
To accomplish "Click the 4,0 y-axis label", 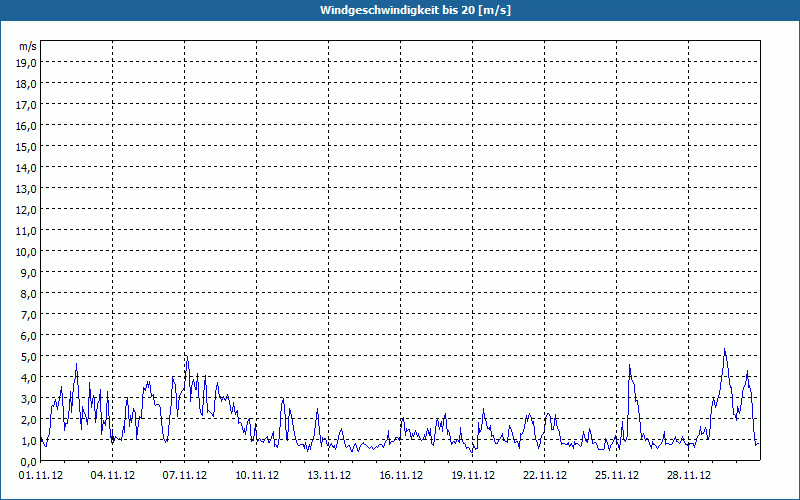I will pyautogui.click(x=29, y=378).
